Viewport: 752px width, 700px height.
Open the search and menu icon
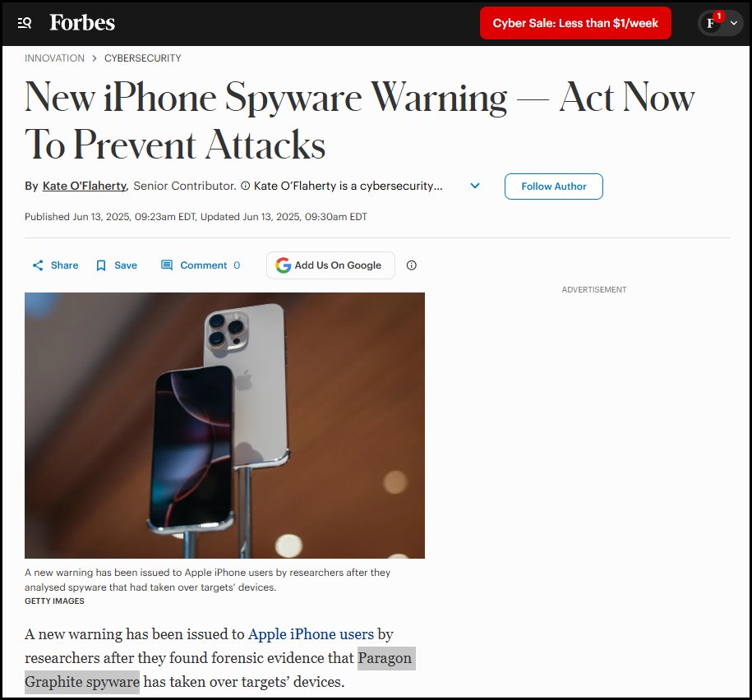coord(25,22)
